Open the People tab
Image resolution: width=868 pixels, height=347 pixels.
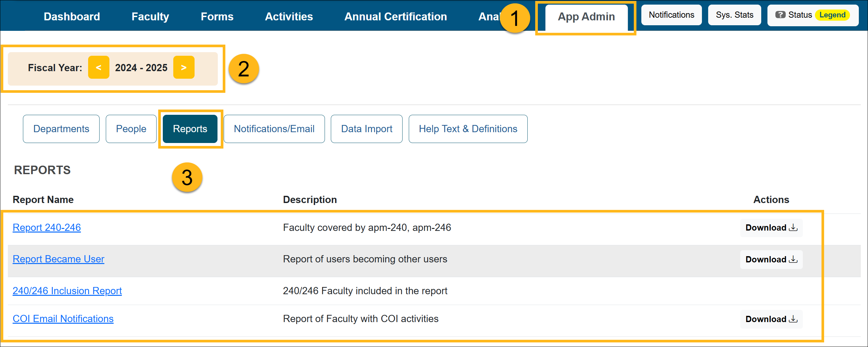(131, 129)
